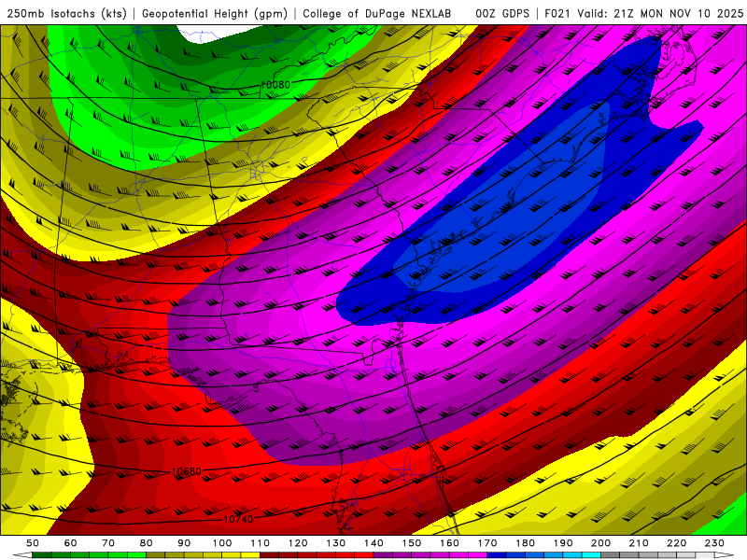Click the 120 value on the legend
Viewport: 747px width, 560px height.
coord(298,543)
